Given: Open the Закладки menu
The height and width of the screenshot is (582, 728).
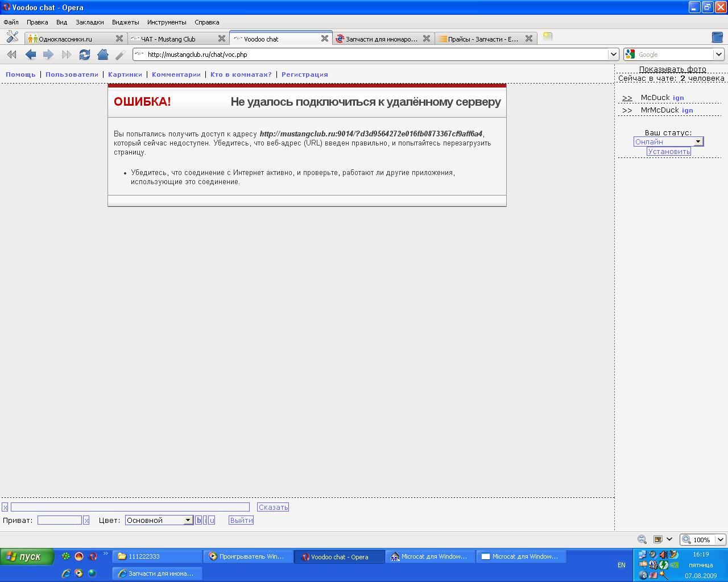Looking at the screenshot, I should (x=89, y=22).
